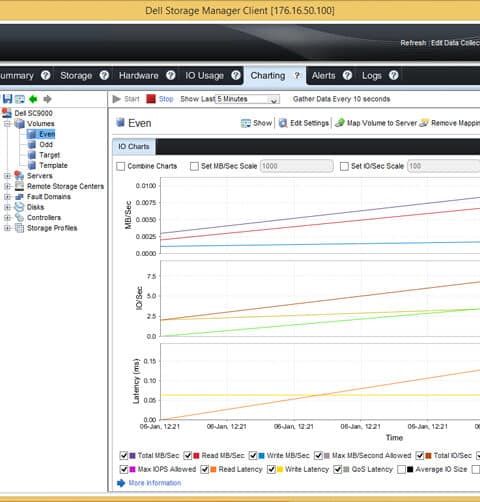Viewport: 480px width, 502px height.
Task: Click the Dell SC9000 storage center icon
Action: click(x=7, y=113)
